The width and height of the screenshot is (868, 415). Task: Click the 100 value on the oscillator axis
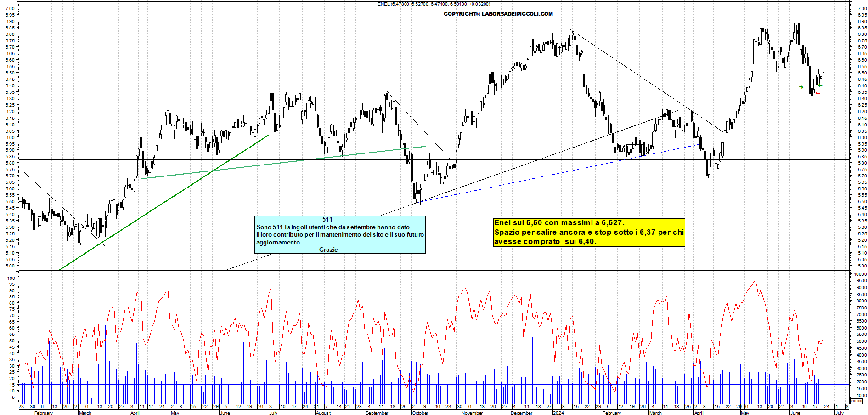12,278
